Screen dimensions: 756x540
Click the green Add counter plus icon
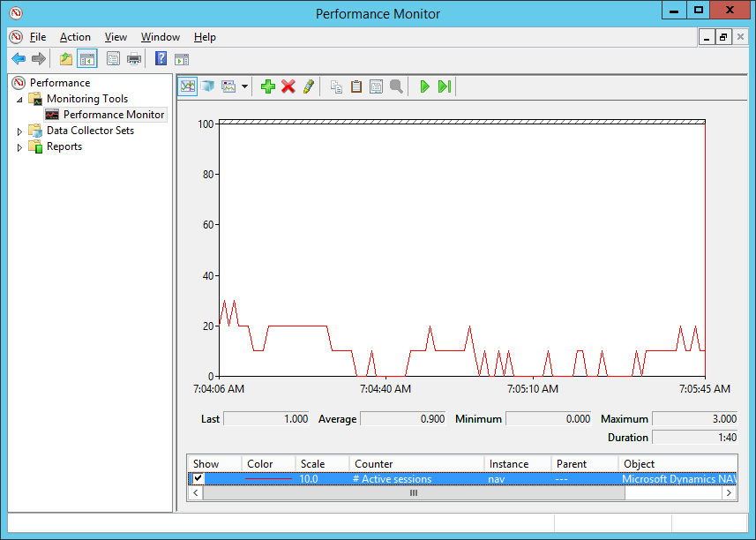pos(268,86)
